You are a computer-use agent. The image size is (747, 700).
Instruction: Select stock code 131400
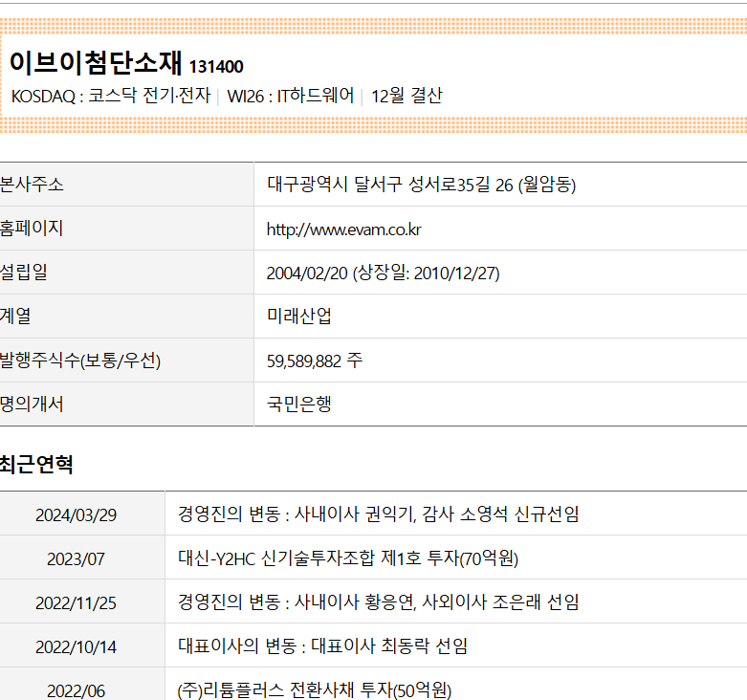pyautogui.click(x=216, y=67)
